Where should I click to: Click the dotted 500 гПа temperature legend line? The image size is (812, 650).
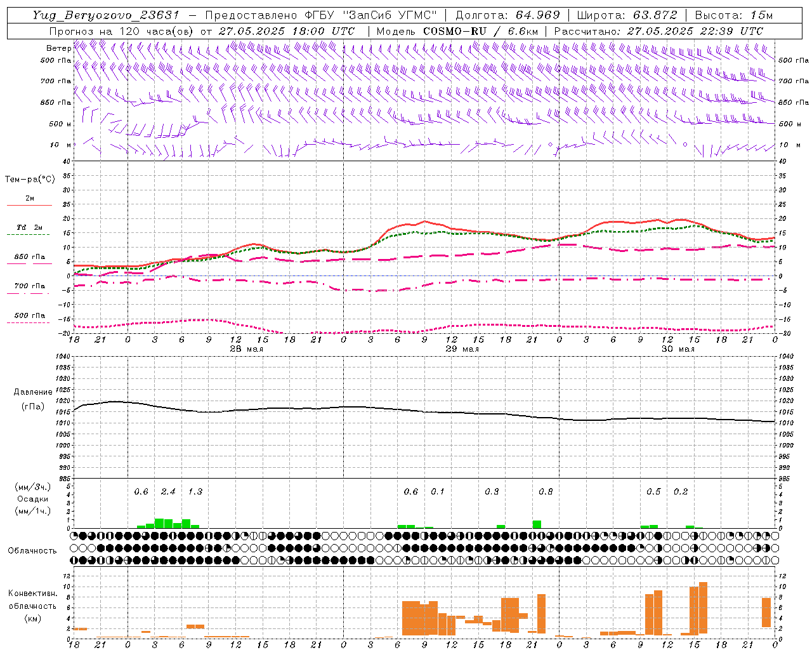[29, 322]
